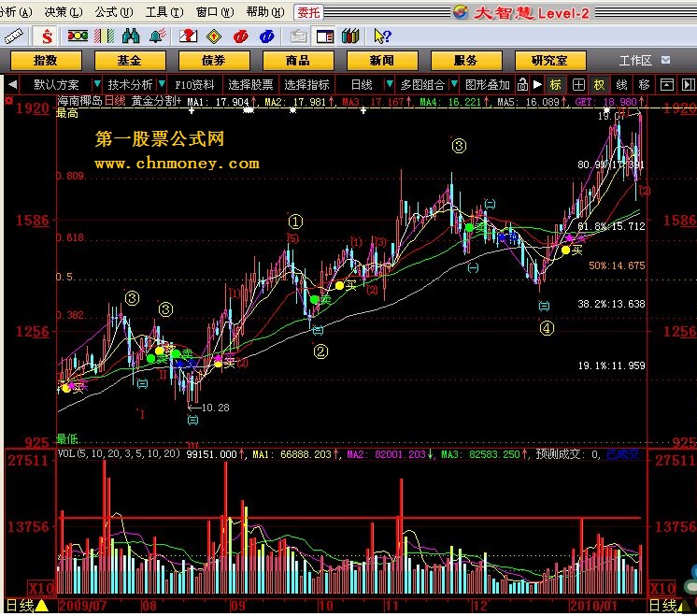Viewport: 697px width, 616px height.
Task: Click the 图形叠加 toolbar item
Action: click(488, 84)
